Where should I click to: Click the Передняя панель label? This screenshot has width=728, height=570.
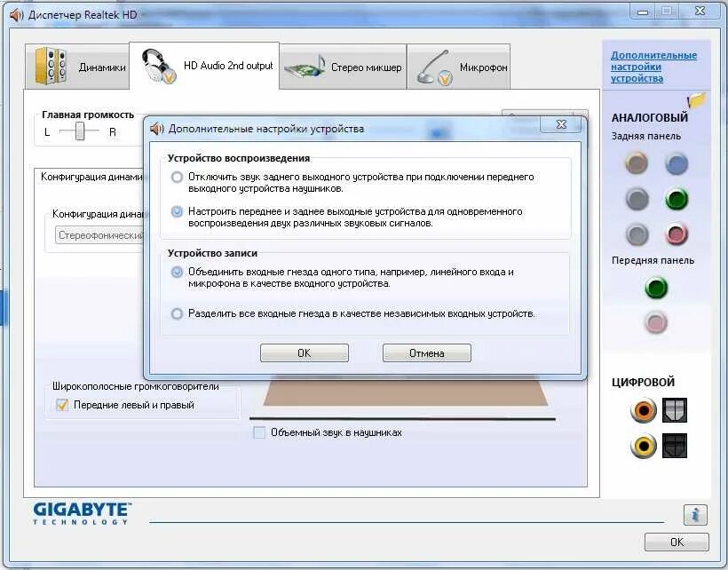pyautogui.click(x=653, y=260)
